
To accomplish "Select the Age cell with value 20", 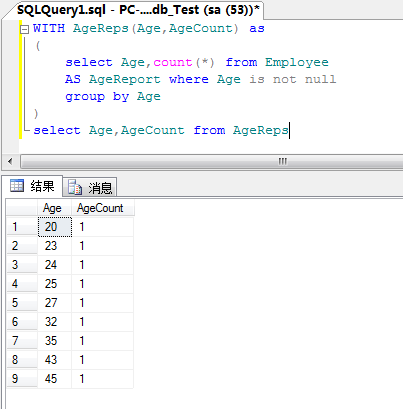I will coord(55,227).
